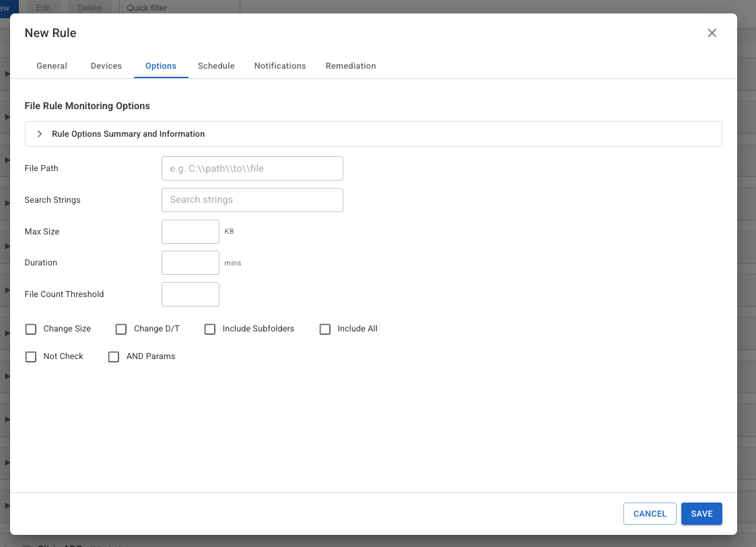Enable the Change Size checkbox

pos(31,329)
